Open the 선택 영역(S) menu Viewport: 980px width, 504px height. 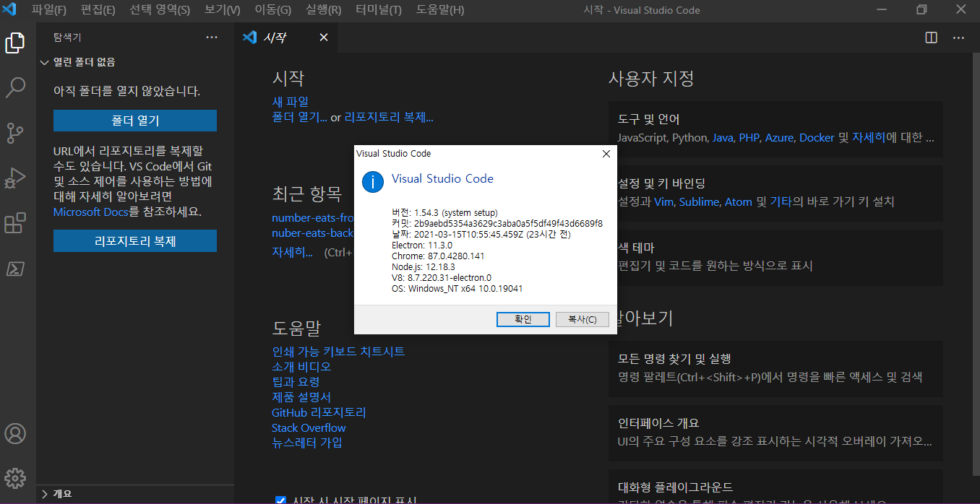click(160, 10)
